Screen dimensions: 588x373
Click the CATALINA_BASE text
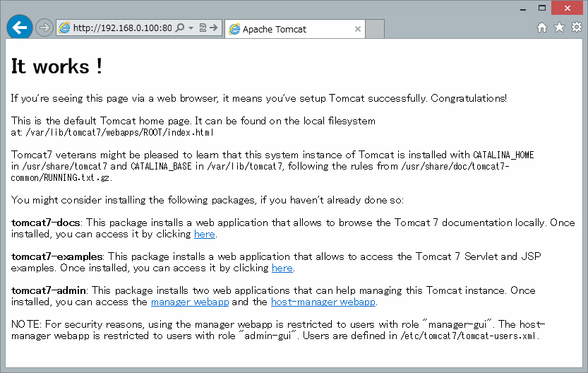pyautogui.click(x=161, y=166)
